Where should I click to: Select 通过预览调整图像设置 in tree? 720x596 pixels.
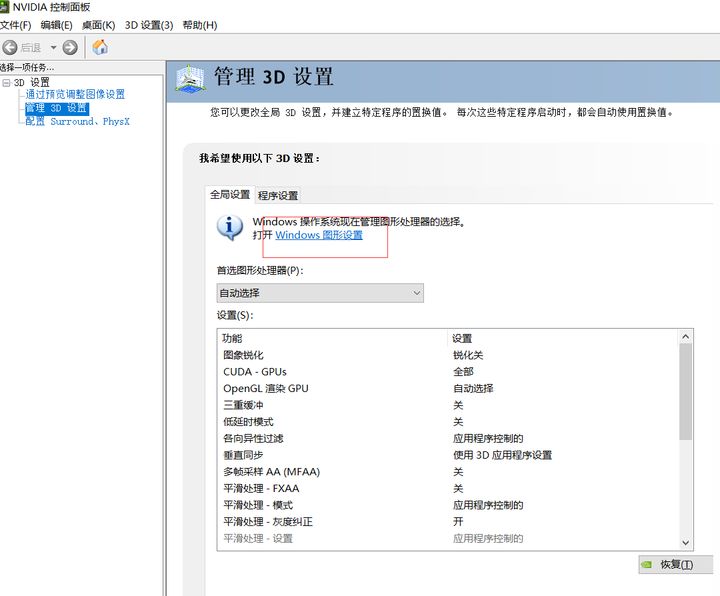tap(75, 95)
